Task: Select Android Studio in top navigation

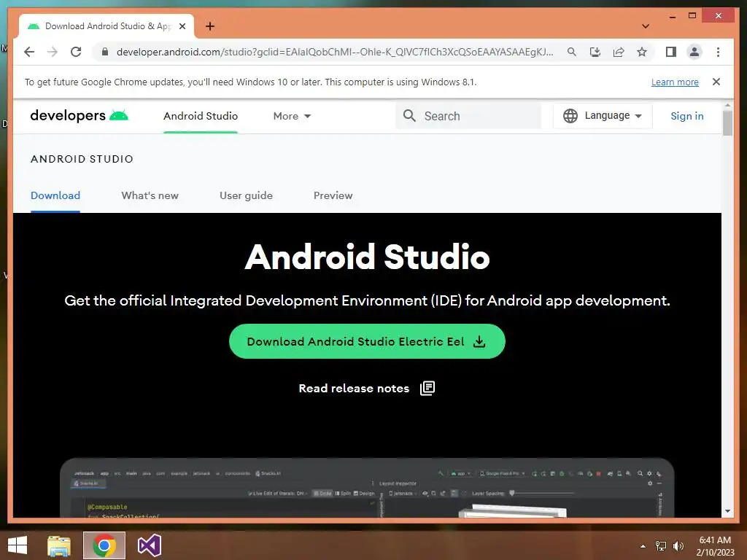Action: (x=200, y=116)
